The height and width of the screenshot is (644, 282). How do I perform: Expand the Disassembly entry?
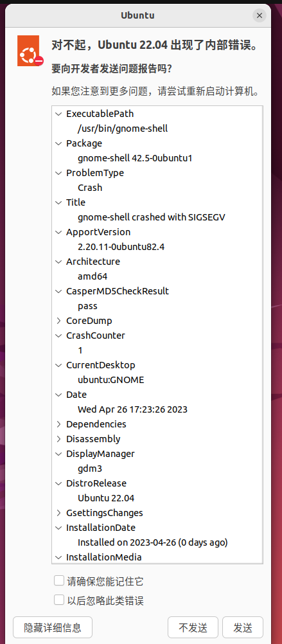pos(58,439)
